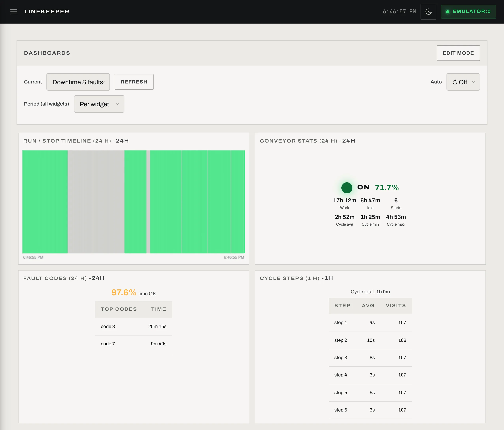Click the DASHBOARDS section heading
The image size is (504, 430).
coord(47,53)
